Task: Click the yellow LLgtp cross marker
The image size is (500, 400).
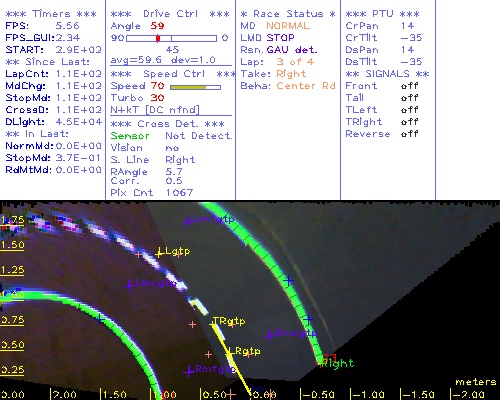Action: 160,253
